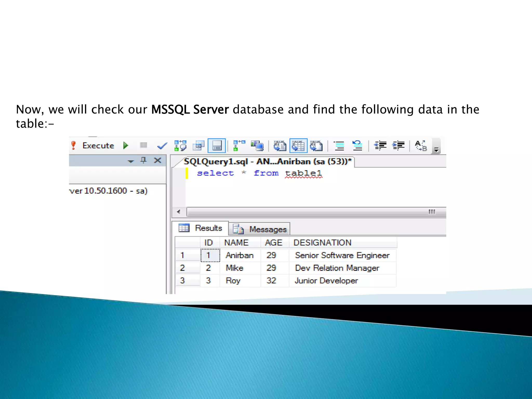
Task: Click 'Senior Software Engineer' cell
Action: 343,255
